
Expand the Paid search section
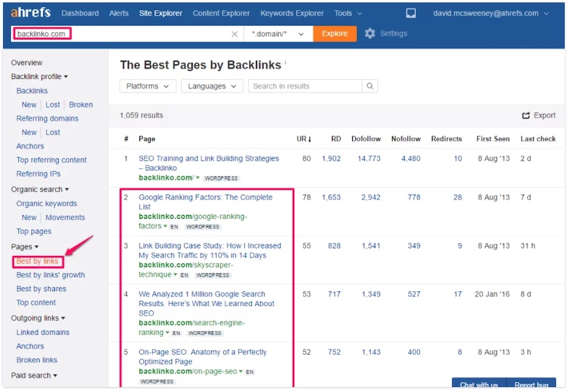[34, 376]
